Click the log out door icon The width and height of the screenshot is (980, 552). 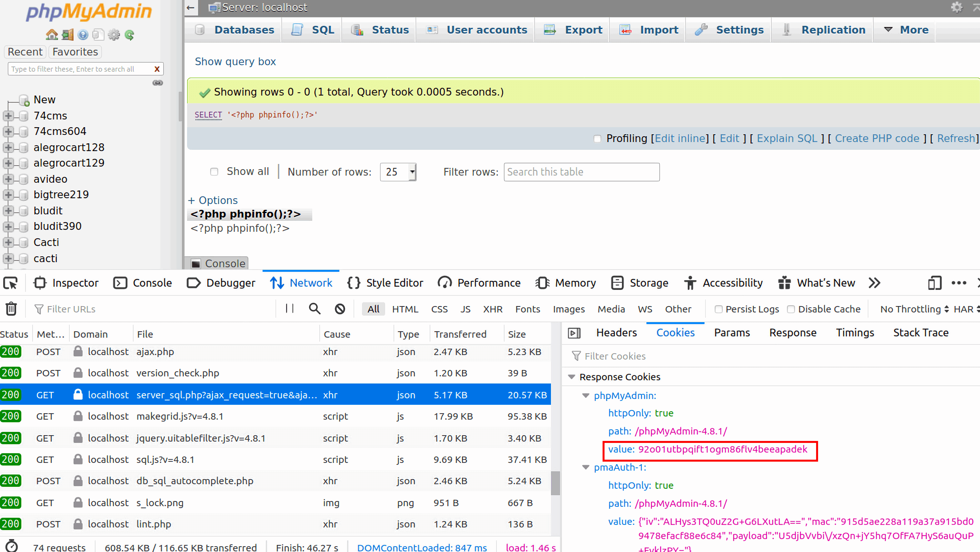coord(67,35)
